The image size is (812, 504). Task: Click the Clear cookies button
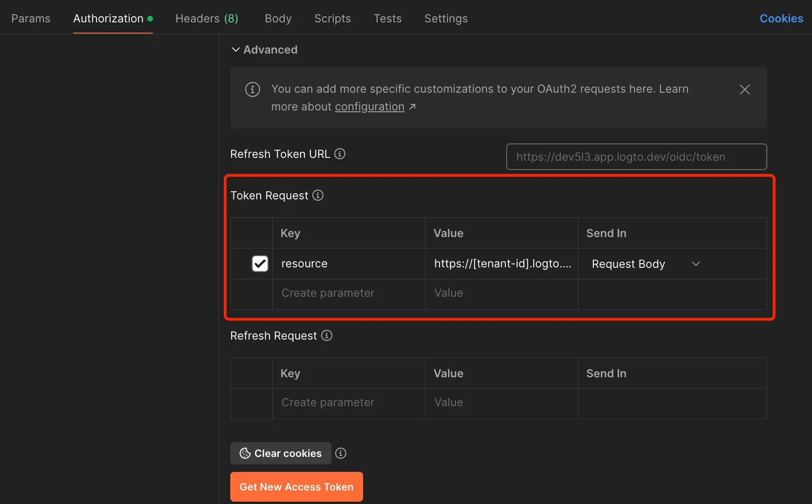click(x=281, y=453)
